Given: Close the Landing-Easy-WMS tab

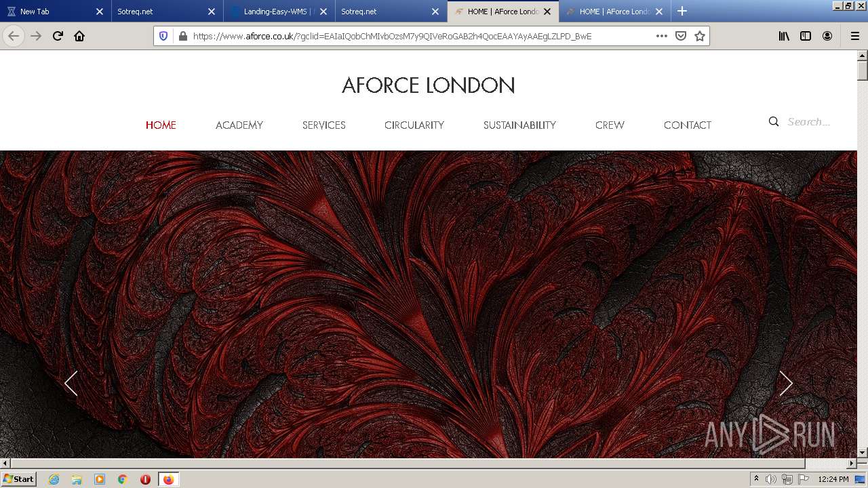Looking at the screenshot, I should pos(323,12).
